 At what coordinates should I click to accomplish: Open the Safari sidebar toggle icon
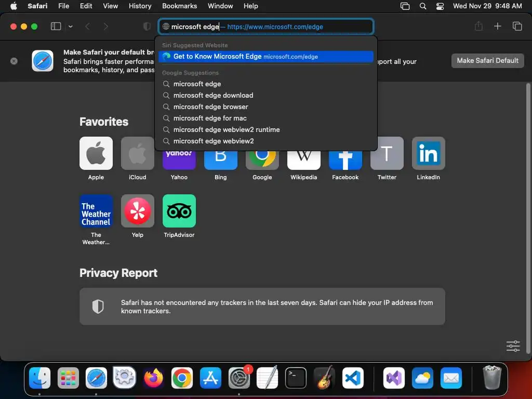(x=56, y=26)
